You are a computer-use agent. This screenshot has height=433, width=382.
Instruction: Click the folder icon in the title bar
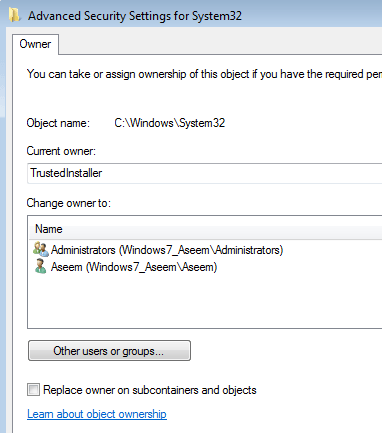click(x=15, y=15)
